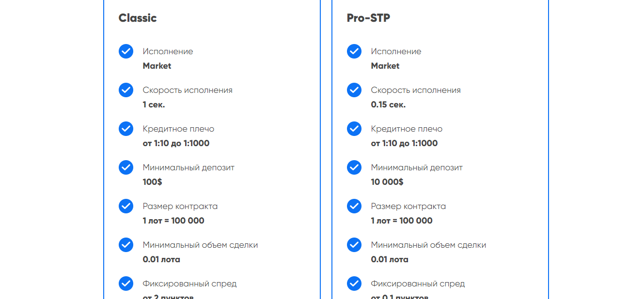Viewport: 644px width, 299px height.
Task: Click the Classic 100$ deposit value
Action: (x=153, y=182)
